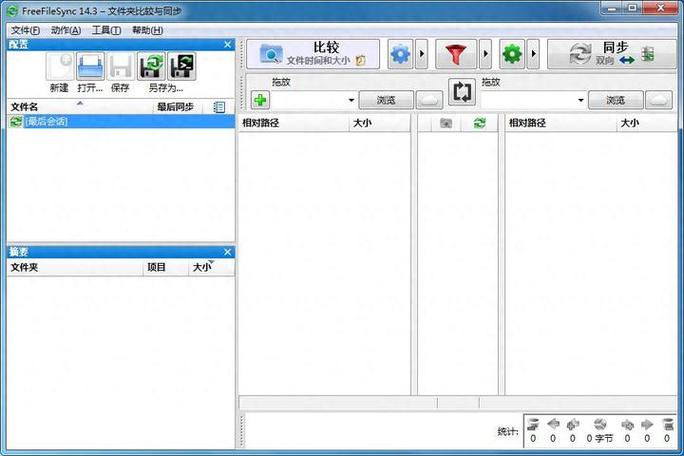Select the [最后会话] configuration entry
Screen dimensions: 684x456
(x=48, y=121)
